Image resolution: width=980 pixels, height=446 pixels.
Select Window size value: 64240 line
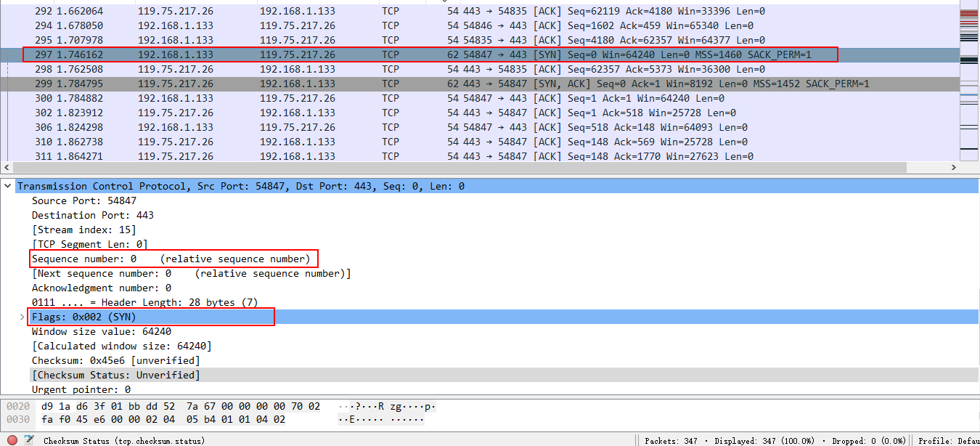pyautogui.click(x=102, y=331)
